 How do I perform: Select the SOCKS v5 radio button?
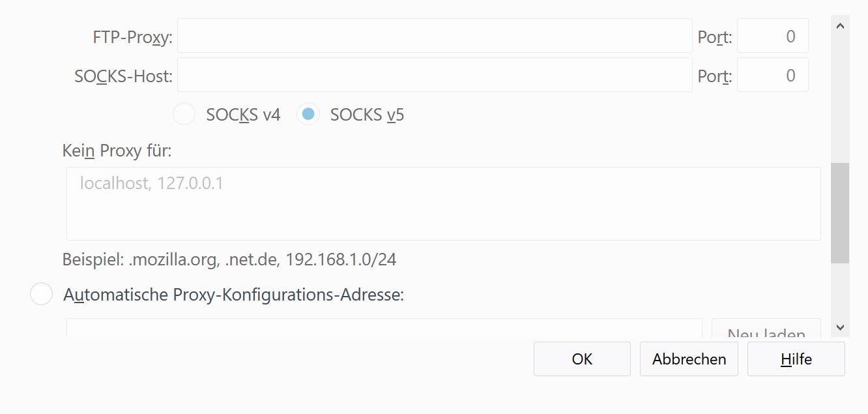click(308, 115)
